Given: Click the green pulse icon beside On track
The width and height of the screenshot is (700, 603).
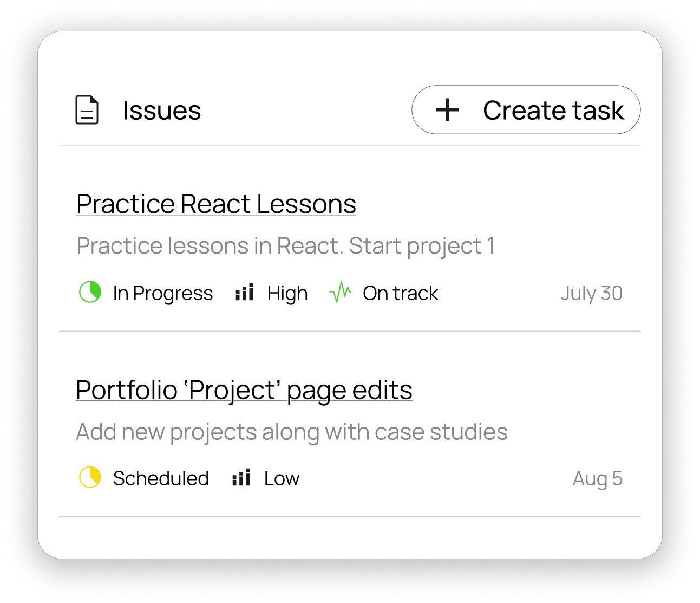Looking at the screenshot, I should [x=340, y=292].
